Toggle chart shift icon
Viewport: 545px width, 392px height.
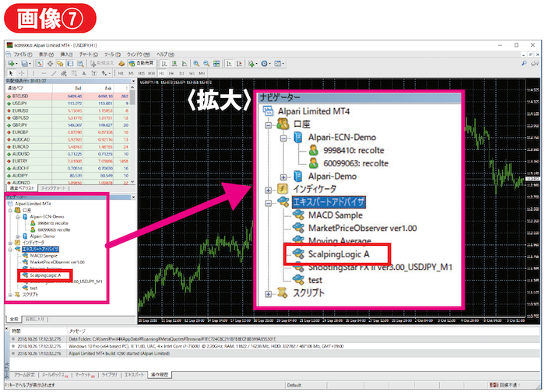click(239, 64)
